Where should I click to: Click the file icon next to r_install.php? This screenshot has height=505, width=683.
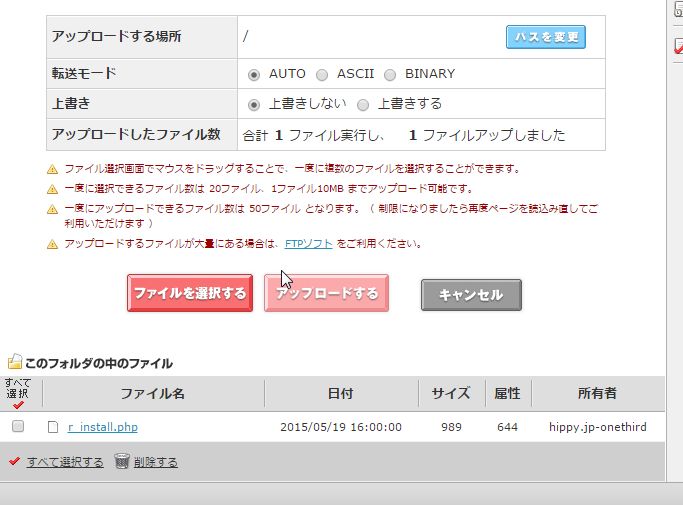tap(54, 427)
